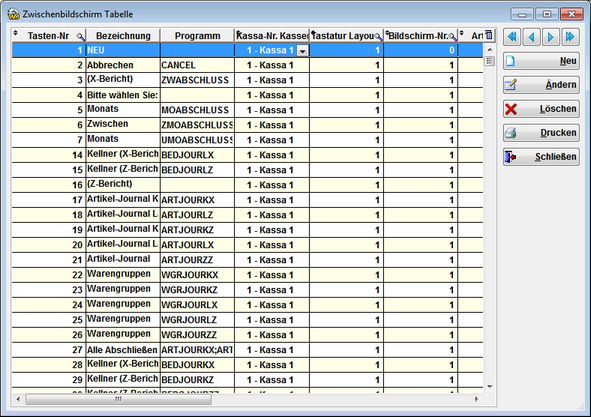Select the ARTJOURLX cell
591x417 pixels.
coord(197,245)
